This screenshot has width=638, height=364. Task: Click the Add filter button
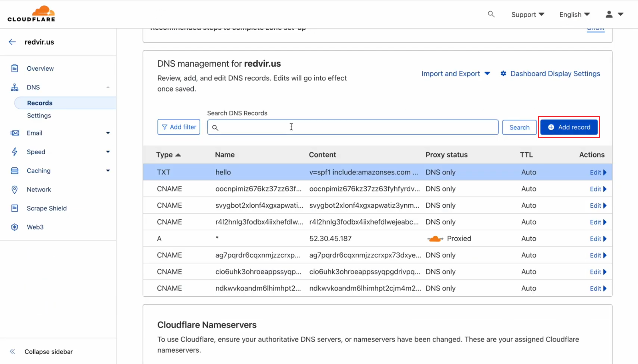(x=179, y=127)
